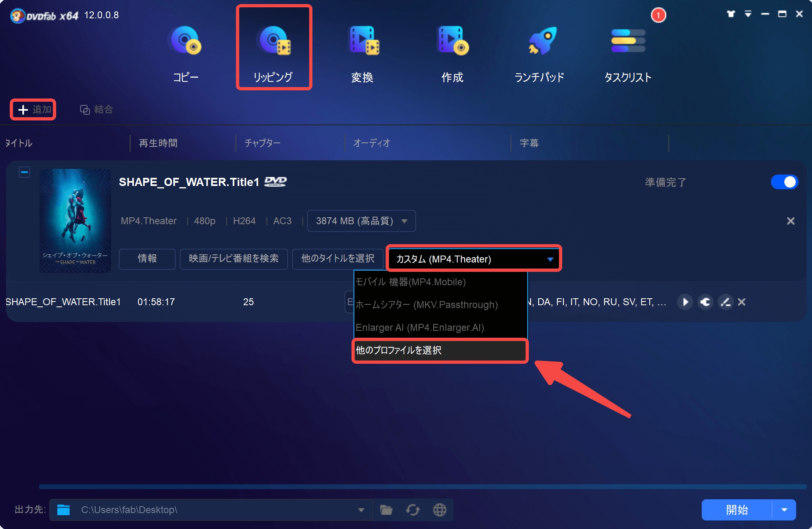Click the output path folder icon

63,510
